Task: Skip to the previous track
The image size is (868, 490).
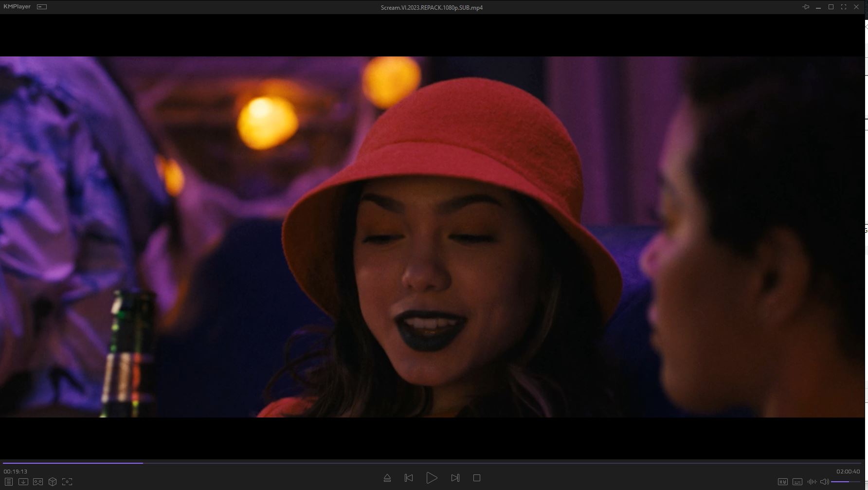Action: (409, 478)
